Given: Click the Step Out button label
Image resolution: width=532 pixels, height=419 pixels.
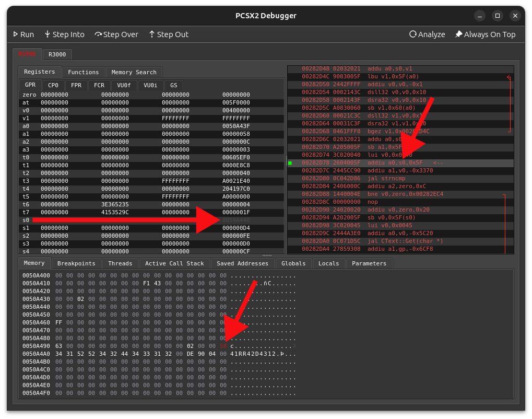Looking at the screenshot, I should (x=173, y=34).
